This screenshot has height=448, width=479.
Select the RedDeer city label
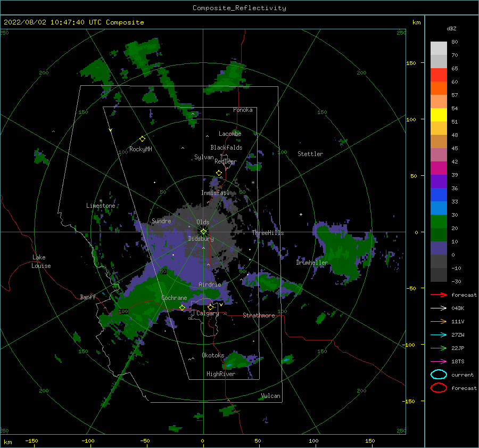(x=226, y=161)
